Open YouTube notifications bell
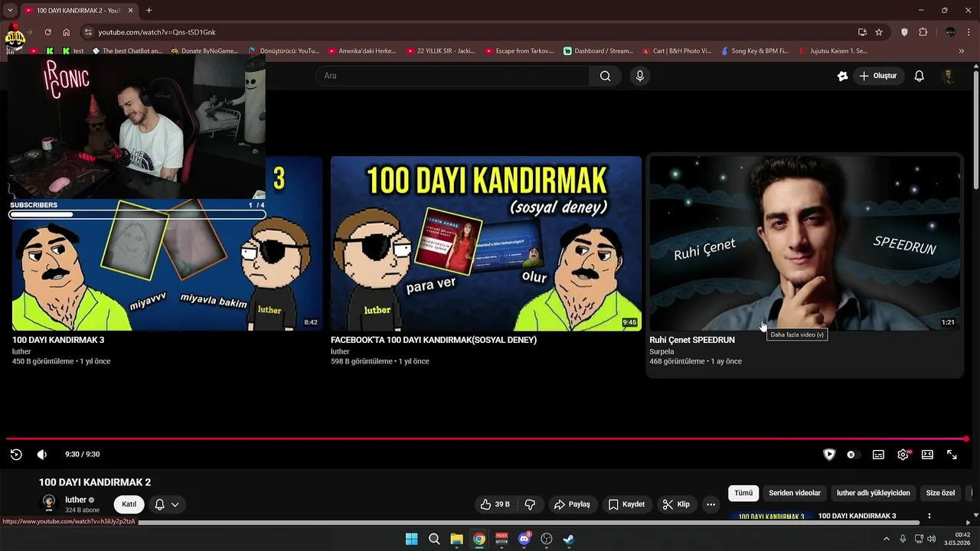This screenshot has width=980, height=551. (x=920, y=76)
